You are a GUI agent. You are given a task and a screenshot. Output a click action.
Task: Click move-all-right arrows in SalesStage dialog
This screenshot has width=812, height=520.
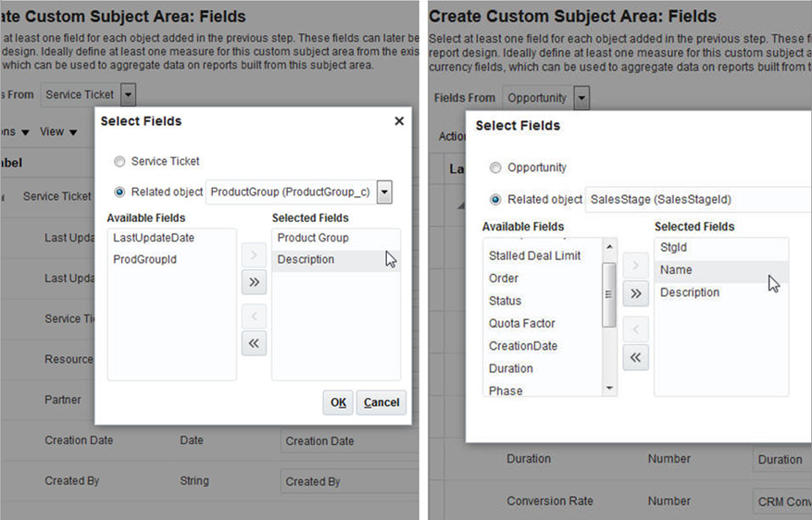click(x=635, y=294)
